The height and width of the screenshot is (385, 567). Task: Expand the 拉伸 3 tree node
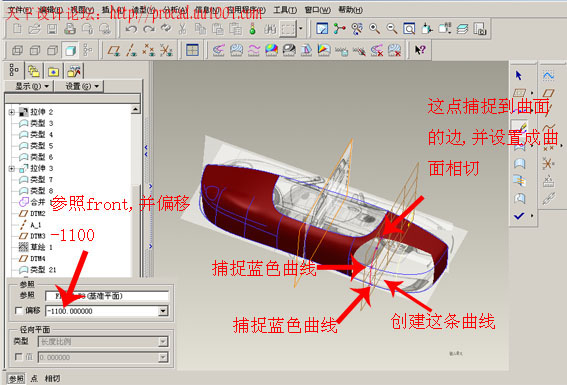tap(12, 168)
